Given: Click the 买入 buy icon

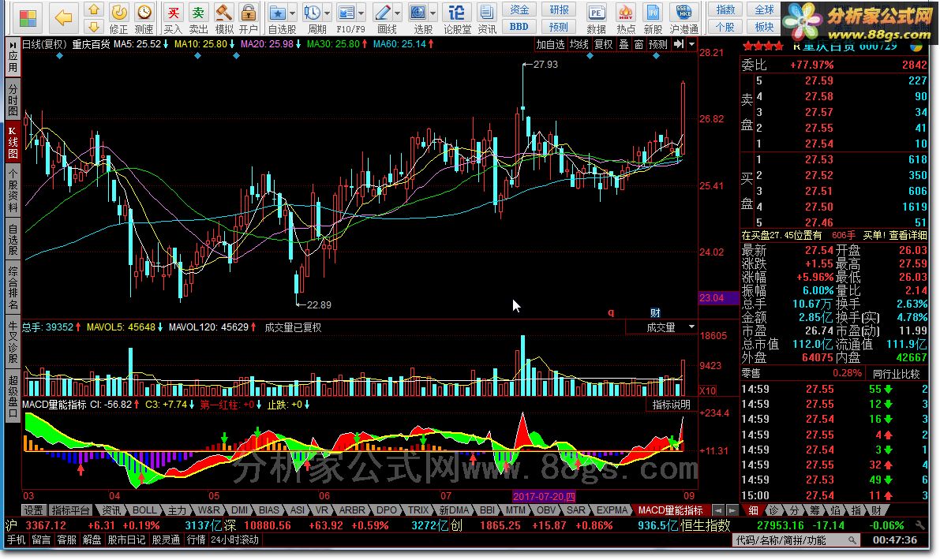Looking at the screenshot, I should 173,19.
